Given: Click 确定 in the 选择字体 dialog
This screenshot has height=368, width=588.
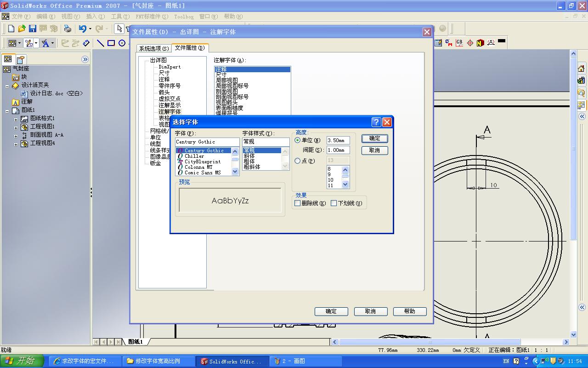Looking at the screenshot, I should [375, 138].
